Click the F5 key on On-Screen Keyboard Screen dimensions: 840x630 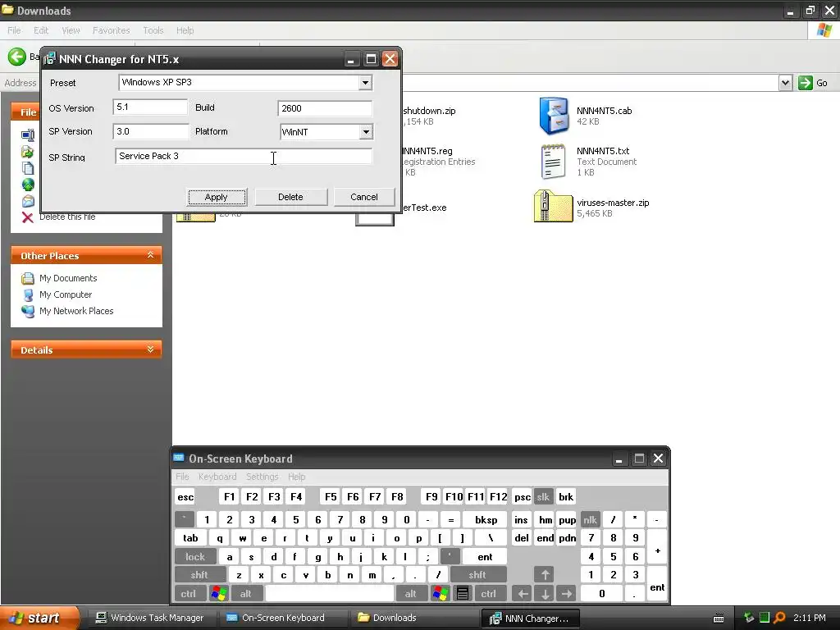[331, 497]
